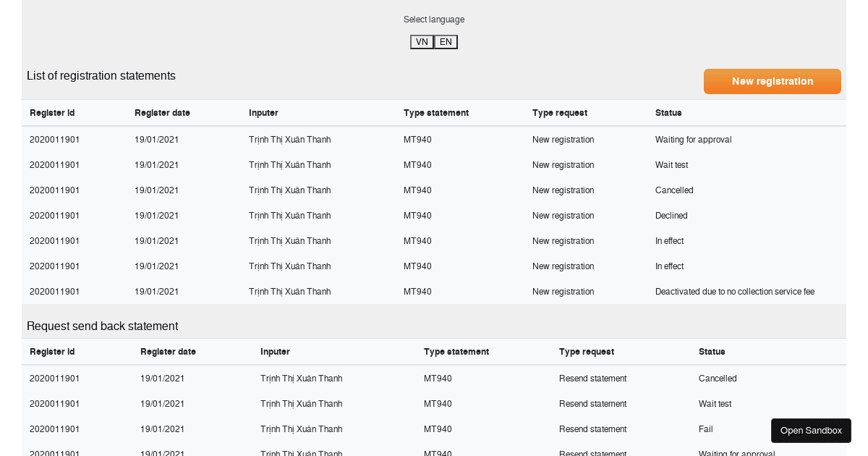Click Type request header in registration statements table

click(x=560, y=113)
